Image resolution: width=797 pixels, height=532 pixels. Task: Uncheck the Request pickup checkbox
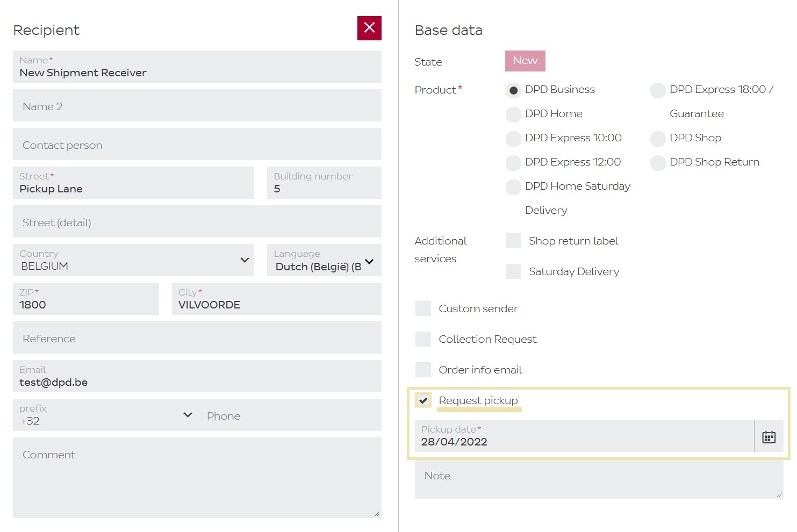pos(423,400)
